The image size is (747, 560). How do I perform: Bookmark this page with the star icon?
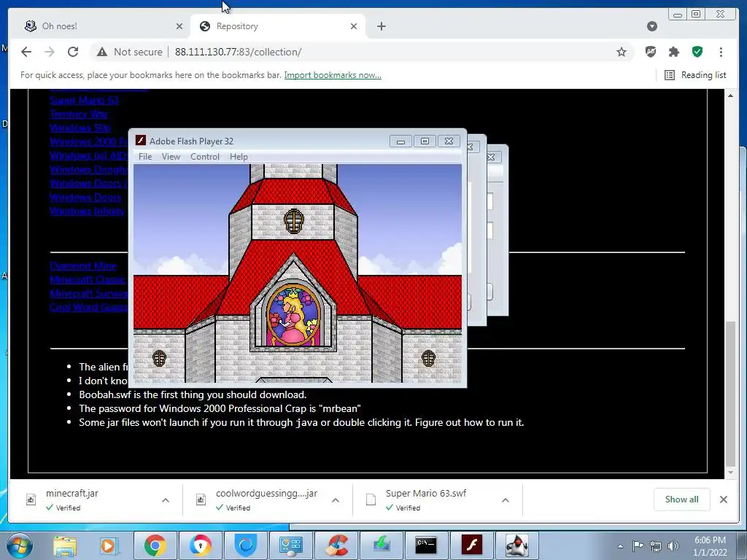pyautogui.click(x=622, y=52)
